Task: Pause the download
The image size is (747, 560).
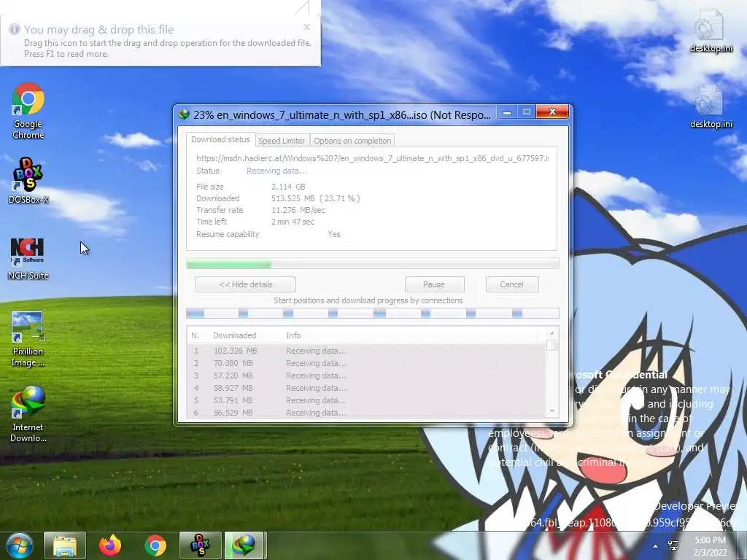Action: [x=434, y=284]
